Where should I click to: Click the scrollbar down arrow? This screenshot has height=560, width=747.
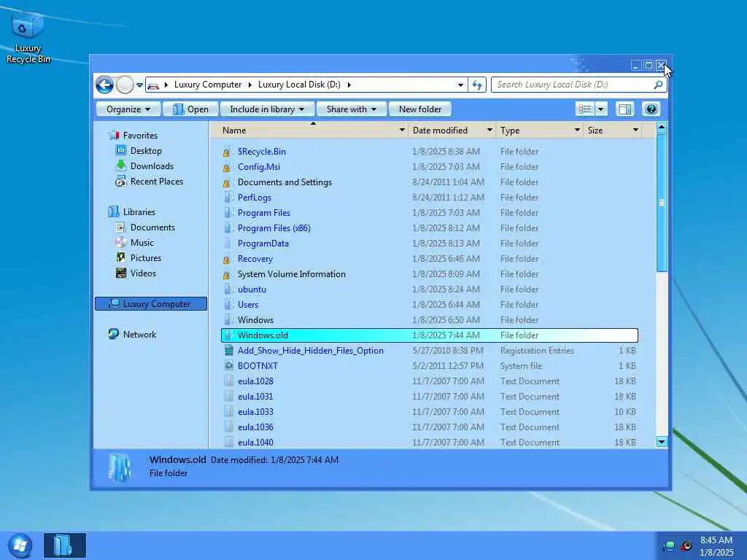[x=661, y=442]
